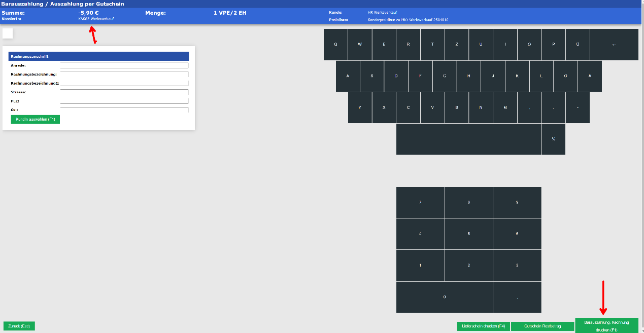Toggle the checkbox in the top-left corner
The image size is (644, 333).
pyautogui.click(x=8, y=33)
